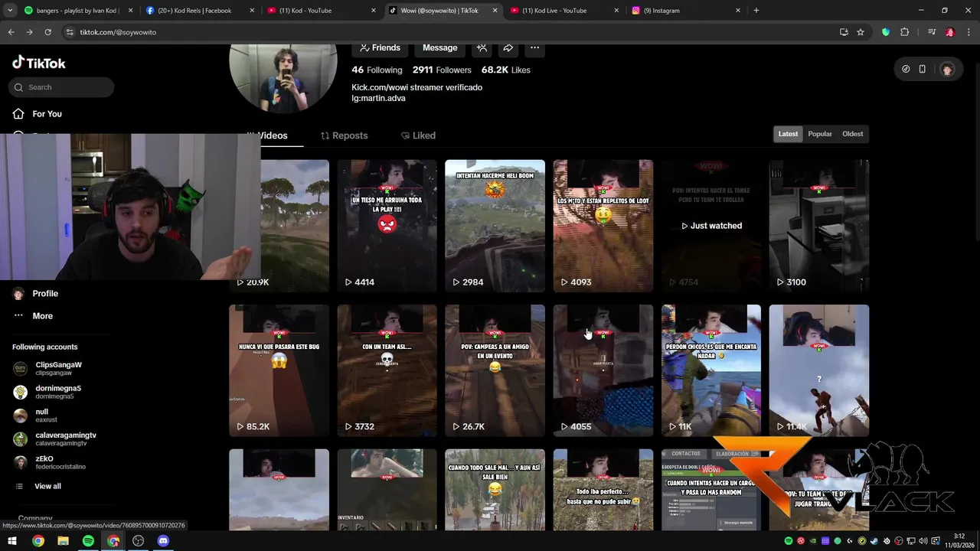Open the media controls icon
Viewport: 980px width, 551px height.
(932, 32)
